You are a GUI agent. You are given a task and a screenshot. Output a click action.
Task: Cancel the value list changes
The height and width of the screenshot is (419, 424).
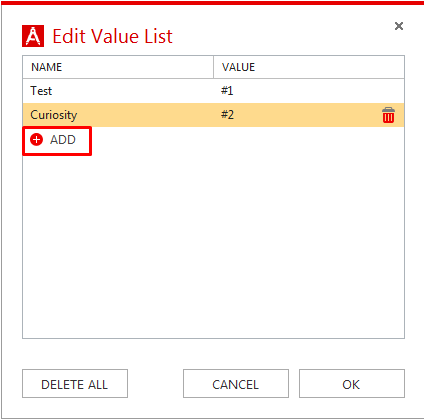[x=236, y=383]
